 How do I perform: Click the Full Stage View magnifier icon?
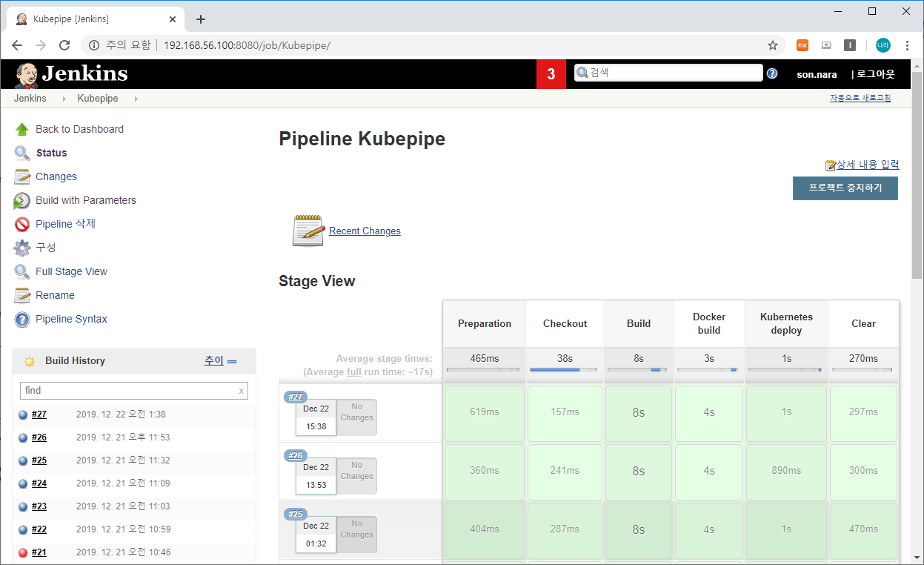[x=22, y=271]
